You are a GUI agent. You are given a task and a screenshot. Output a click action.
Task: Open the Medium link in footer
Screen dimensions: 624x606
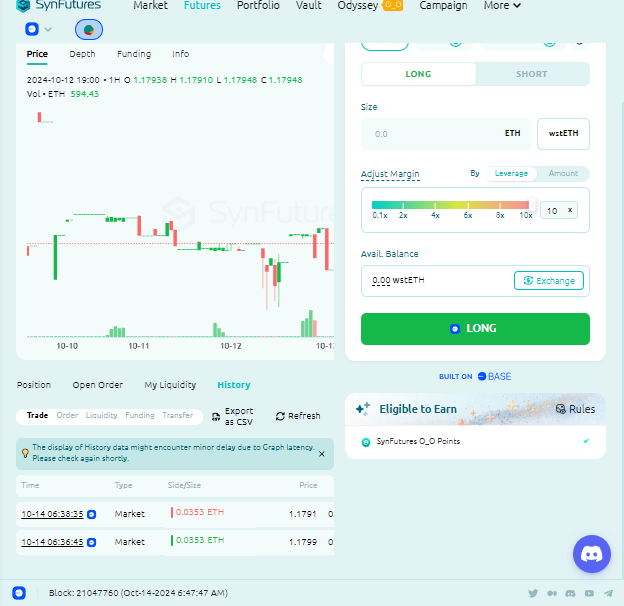[x=552, y=593]
